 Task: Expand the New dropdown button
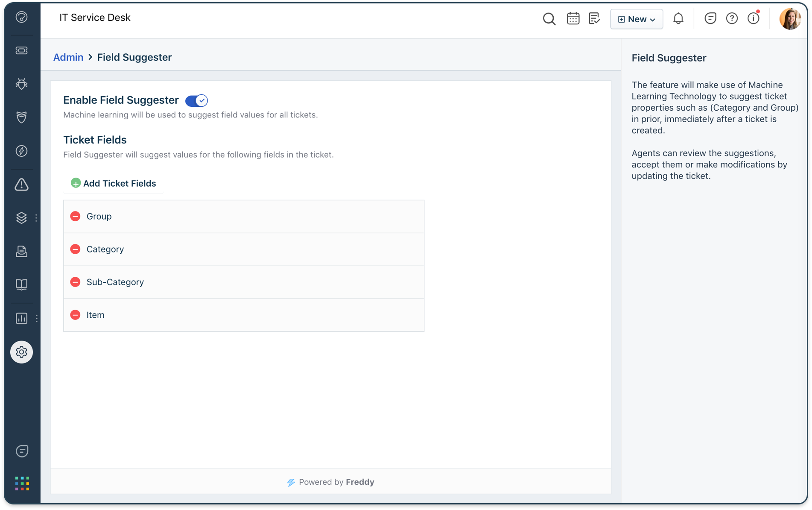point(636,19)
